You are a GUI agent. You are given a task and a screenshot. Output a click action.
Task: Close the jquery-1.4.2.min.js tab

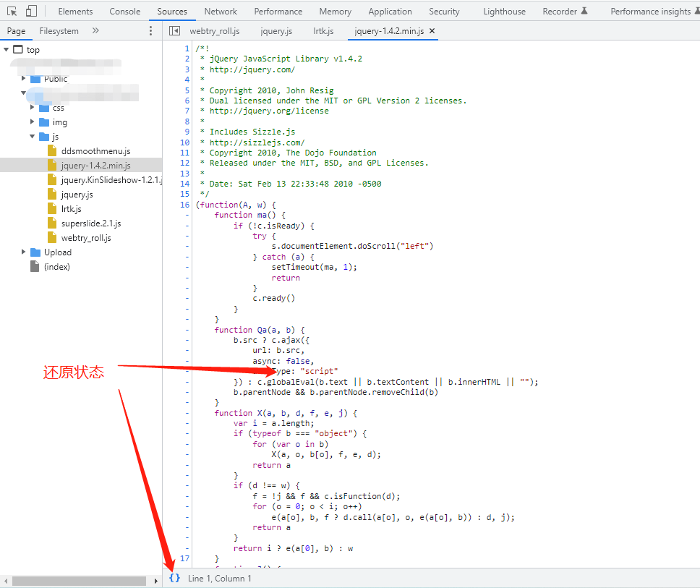click(x=432, y=31)
